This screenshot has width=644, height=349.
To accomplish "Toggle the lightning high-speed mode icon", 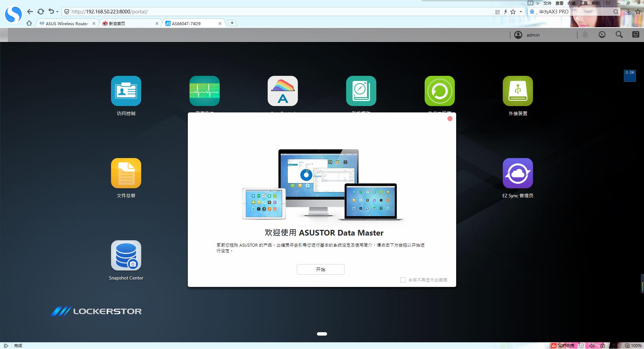I will 505,12.
